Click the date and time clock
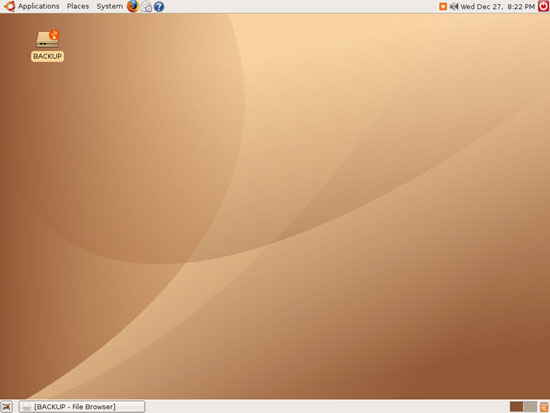This screenshot has height=413, width=550. click(497, 7)
